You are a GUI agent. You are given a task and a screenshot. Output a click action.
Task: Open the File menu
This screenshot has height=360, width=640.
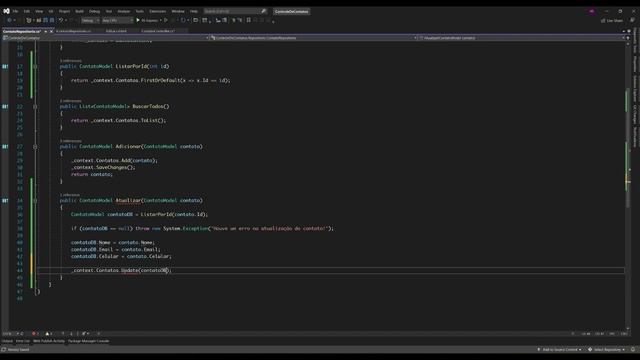[15, 11]
